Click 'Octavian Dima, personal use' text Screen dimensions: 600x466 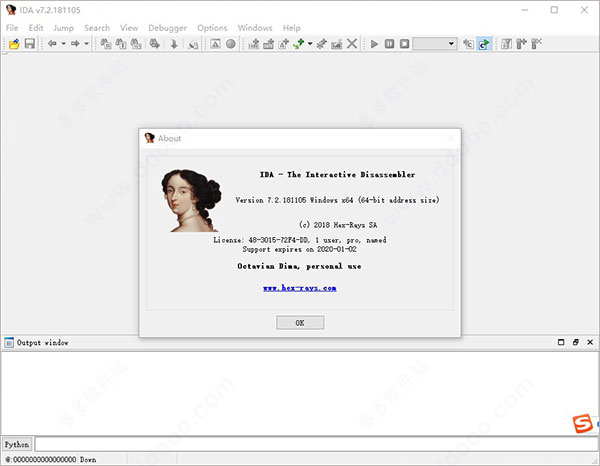tap(299, 266)
